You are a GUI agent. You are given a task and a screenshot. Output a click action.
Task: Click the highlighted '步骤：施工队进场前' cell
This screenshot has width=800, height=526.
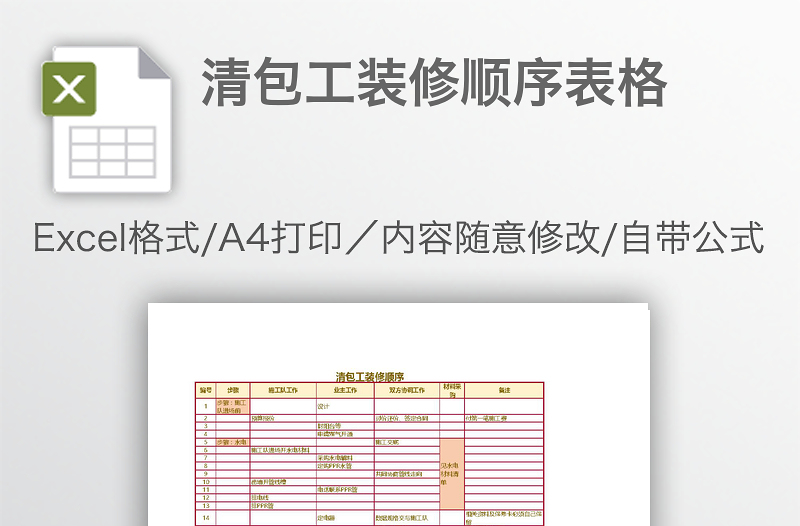coord(233,406)
